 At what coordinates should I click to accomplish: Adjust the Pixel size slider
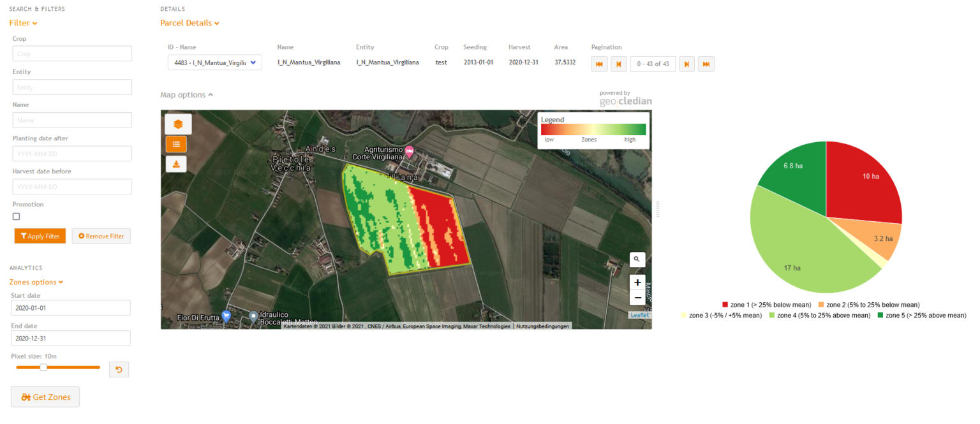[x=43, y=367]
